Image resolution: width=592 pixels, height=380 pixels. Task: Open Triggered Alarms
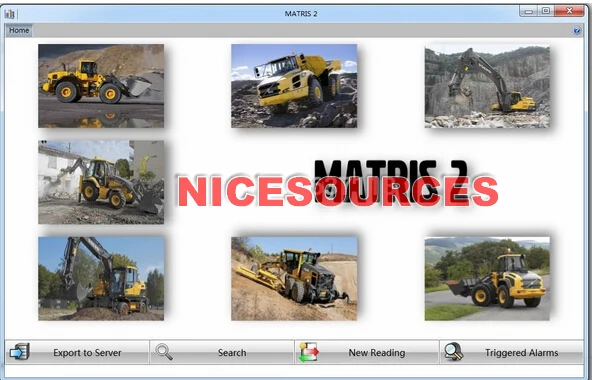pos(512,352)
